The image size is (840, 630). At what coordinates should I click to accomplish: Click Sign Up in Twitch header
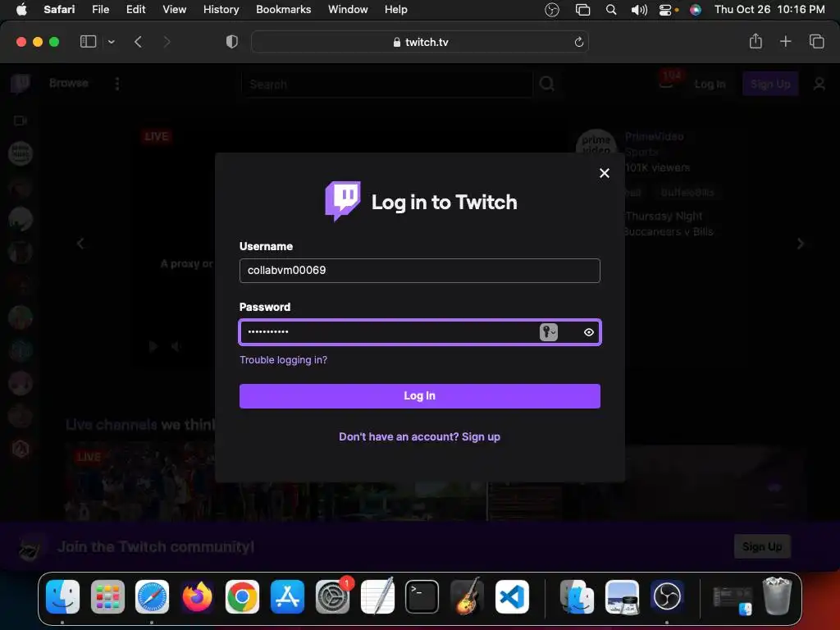click(x=769, y=84)
